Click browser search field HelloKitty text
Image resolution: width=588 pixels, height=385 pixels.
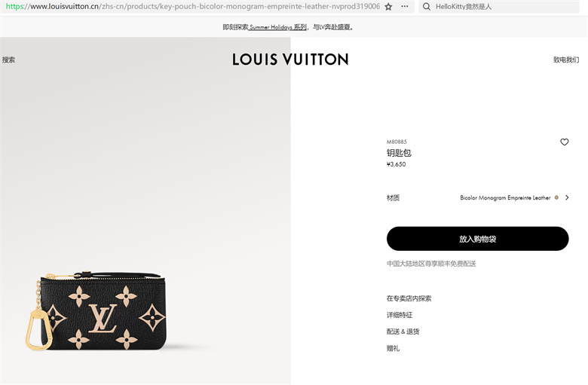(464, 7)
